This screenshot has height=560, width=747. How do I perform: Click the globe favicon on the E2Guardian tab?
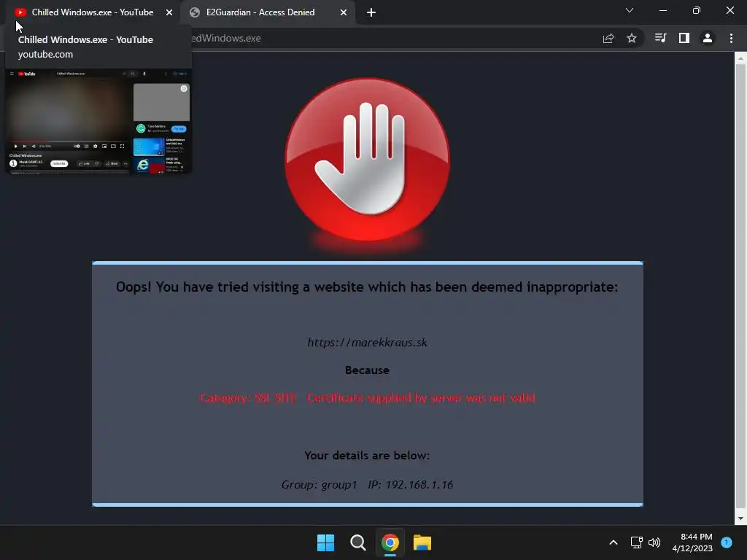click(194, 12)
